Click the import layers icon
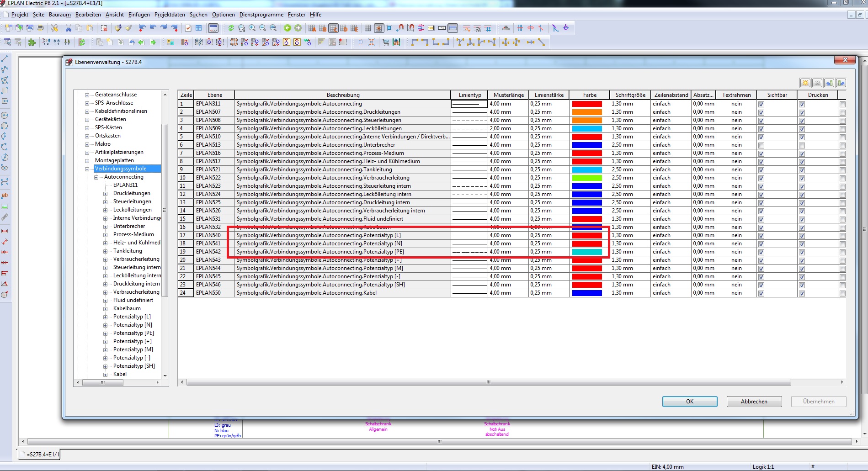The image size is (868, 471). tap(829, 83)
